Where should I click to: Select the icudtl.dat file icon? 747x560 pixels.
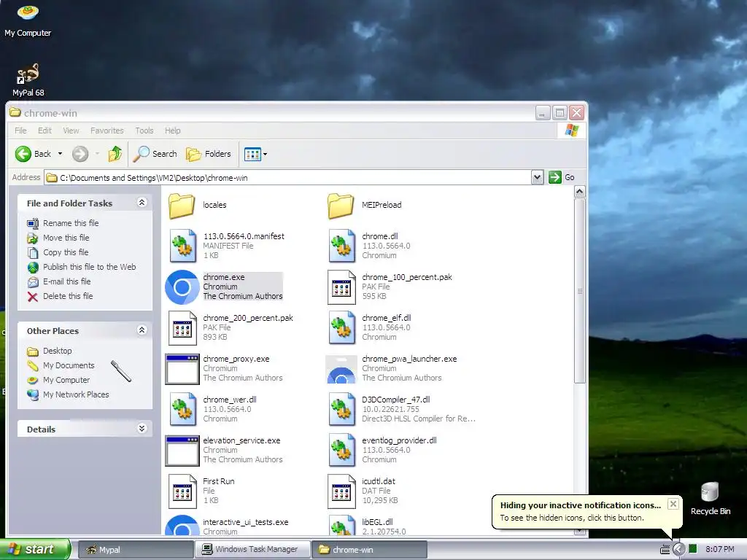[341, 491]
